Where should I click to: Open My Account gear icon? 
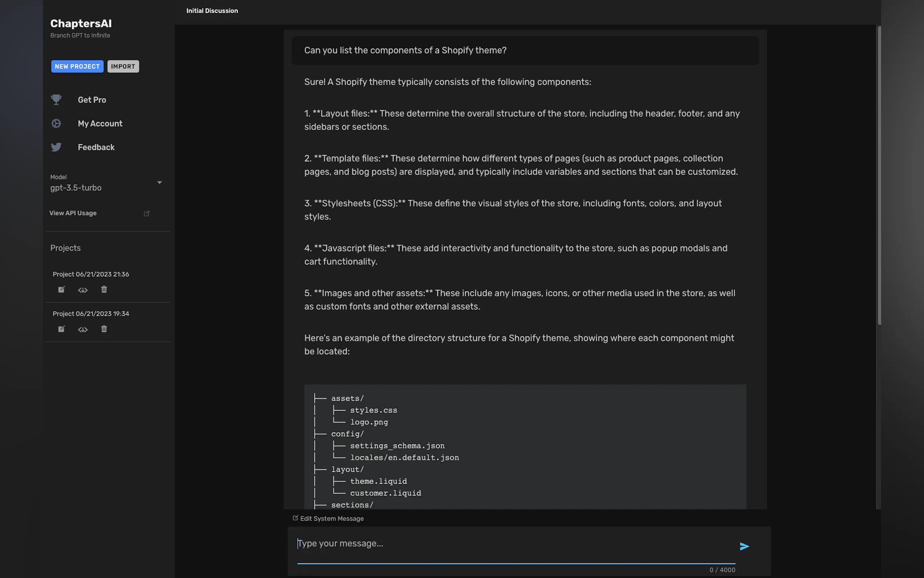click(56, 123)
